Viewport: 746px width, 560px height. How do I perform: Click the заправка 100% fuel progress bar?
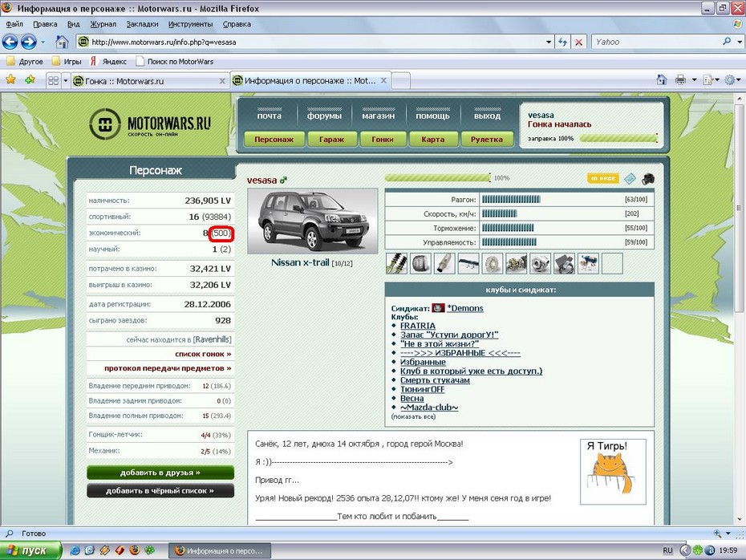click(x=618, y=139)
